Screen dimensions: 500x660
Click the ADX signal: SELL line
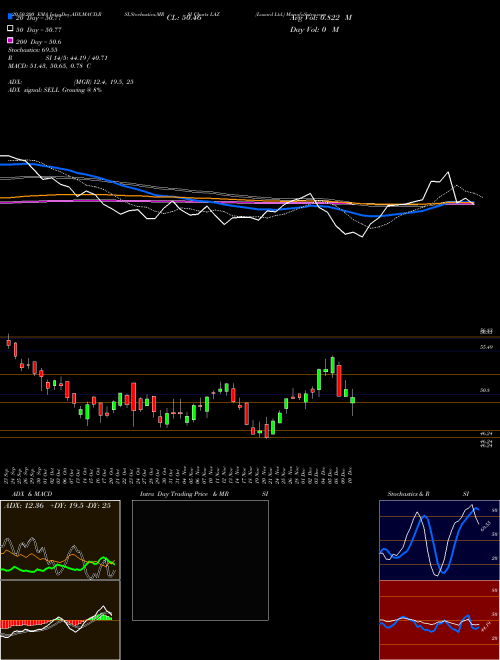[55, 90]
